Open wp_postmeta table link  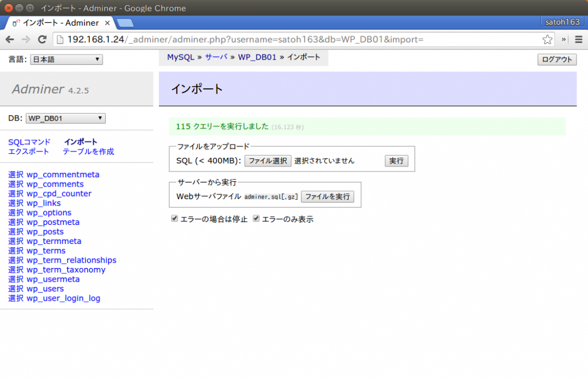[x=53, y=222]
